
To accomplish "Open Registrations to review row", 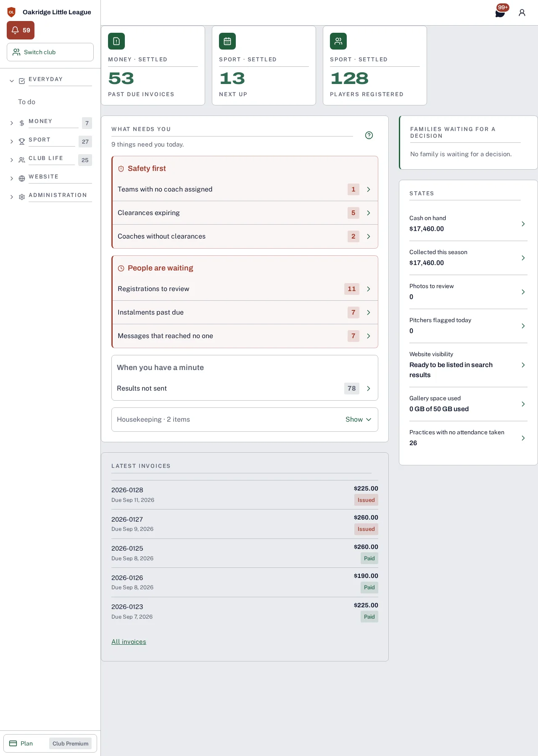I will click(x=245, y=289).
